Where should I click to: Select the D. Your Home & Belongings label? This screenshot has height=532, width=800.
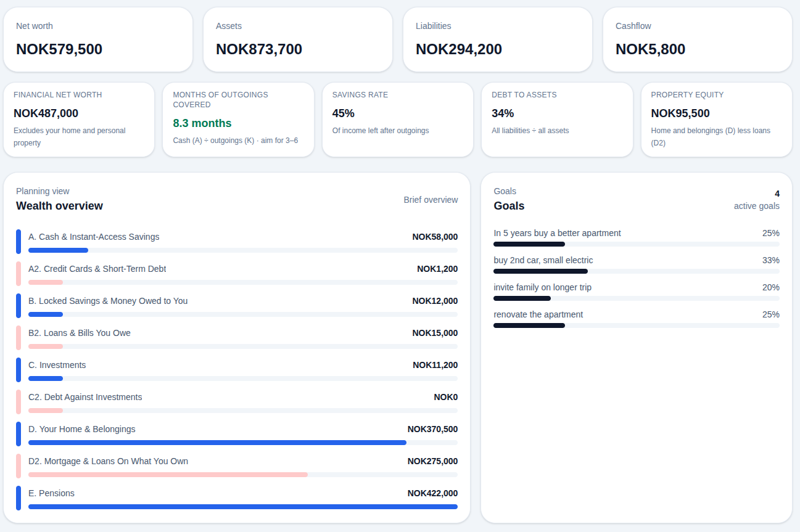(x=82, y=429)
